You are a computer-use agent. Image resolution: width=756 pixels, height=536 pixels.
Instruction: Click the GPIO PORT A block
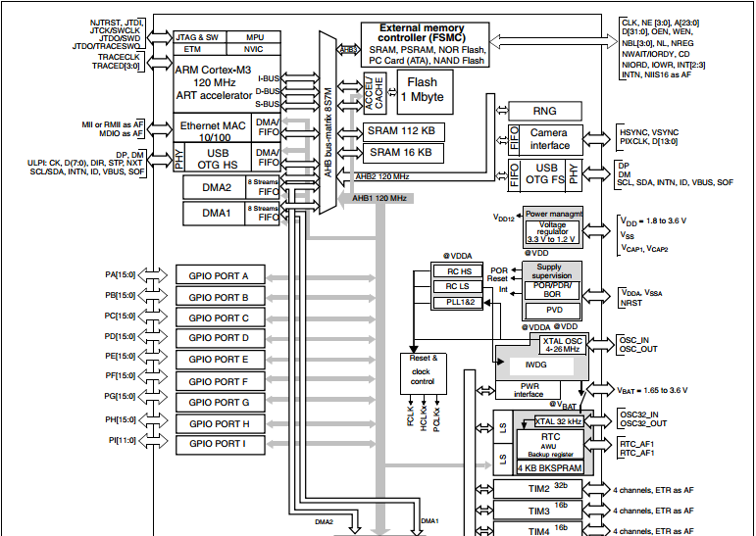(221, 275)
